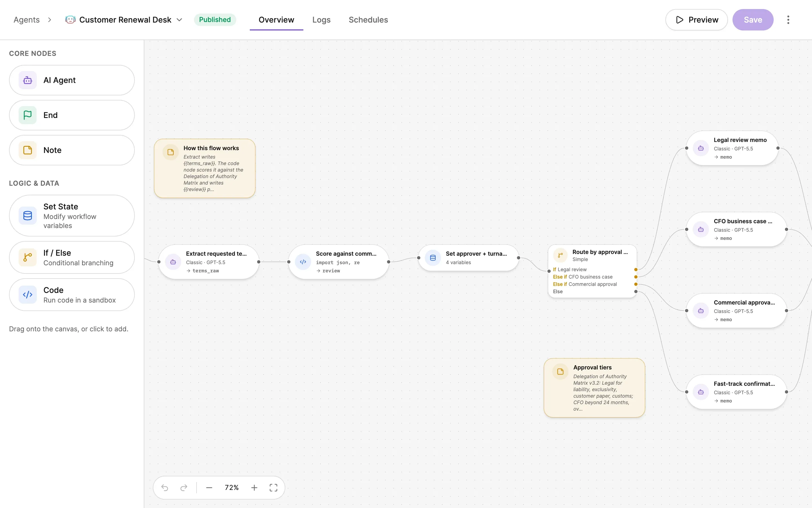Screen dimensions: 812x508
Task: Zoom out with the minus icon
Action: pos(209,487)
